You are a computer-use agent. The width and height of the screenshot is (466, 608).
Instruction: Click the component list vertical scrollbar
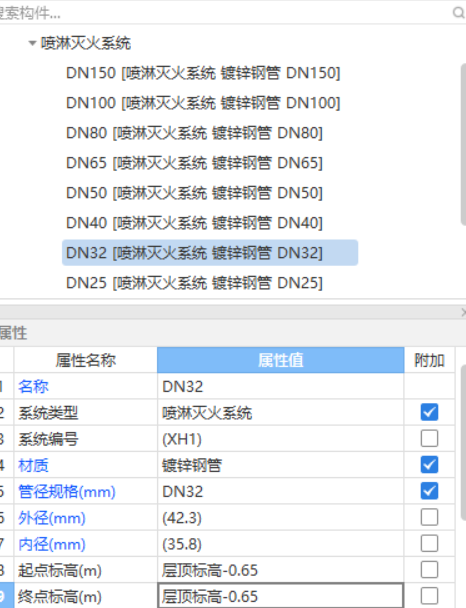pyautogui.click(x=463, y=145)
